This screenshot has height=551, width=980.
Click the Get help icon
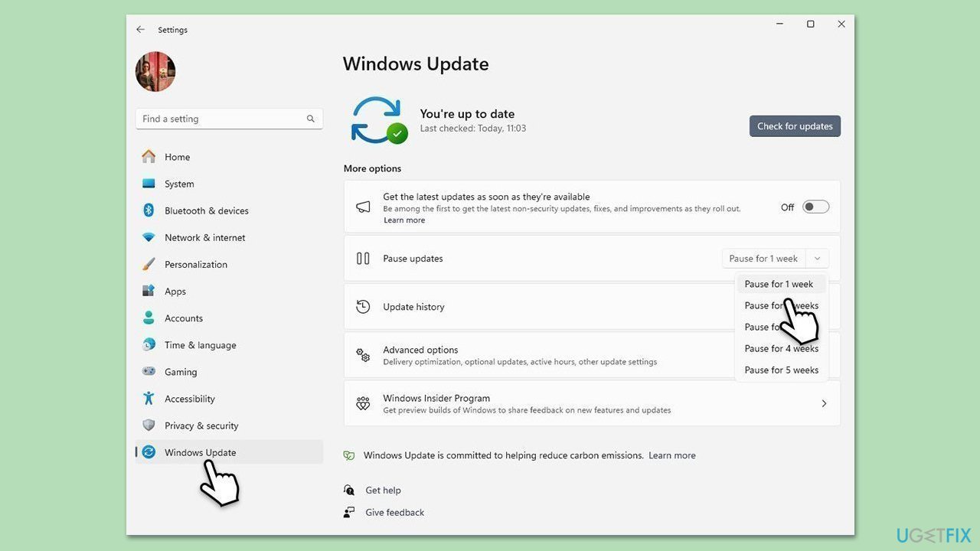(x=349, y=491)
